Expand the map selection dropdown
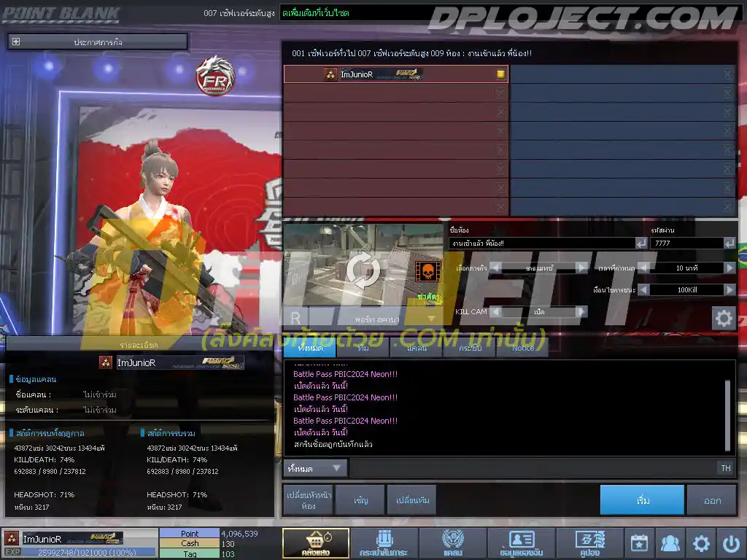 (432, 318)
